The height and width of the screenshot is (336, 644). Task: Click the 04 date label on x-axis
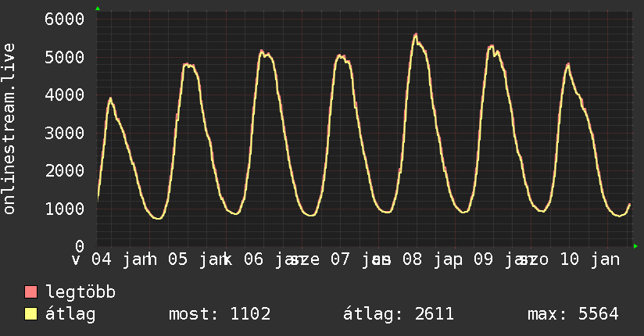[101, 259]
